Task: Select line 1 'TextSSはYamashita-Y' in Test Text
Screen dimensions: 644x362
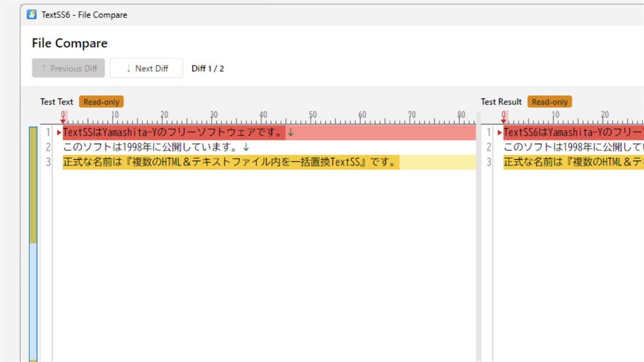Action: pos(269,132)
